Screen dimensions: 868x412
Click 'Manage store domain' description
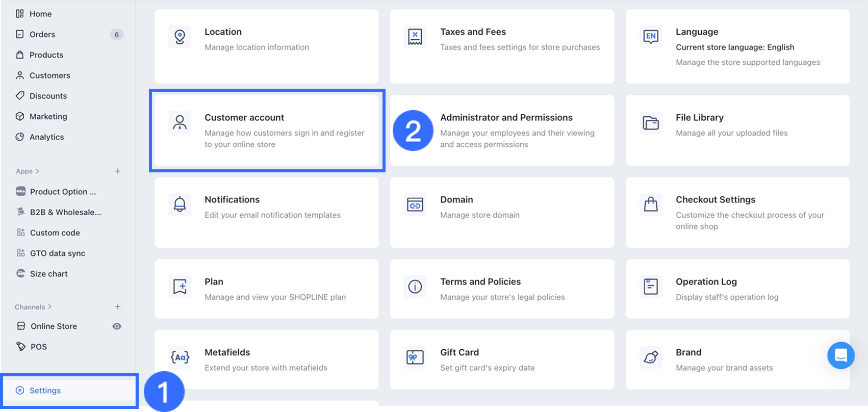point(480,215)
